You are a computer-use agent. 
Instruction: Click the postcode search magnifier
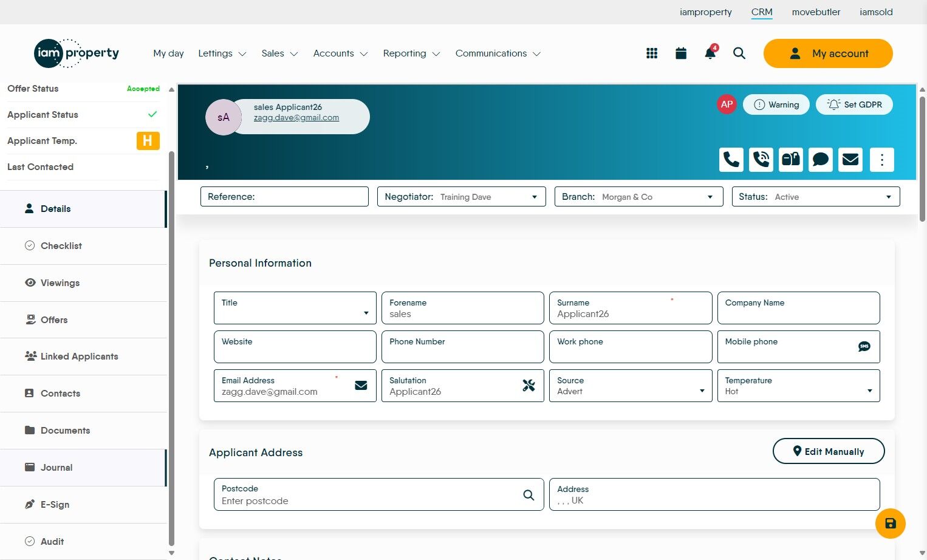coord(528,494)
